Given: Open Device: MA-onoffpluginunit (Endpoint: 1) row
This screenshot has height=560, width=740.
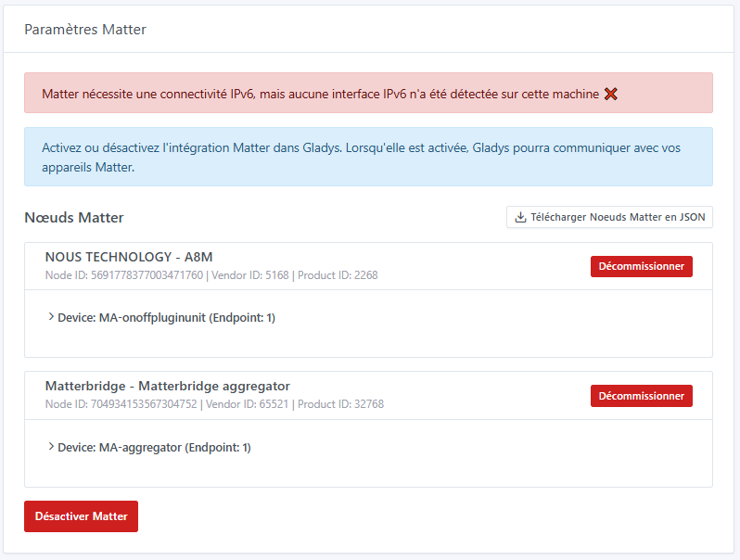Looking at the screenshot, I should 166,318.
